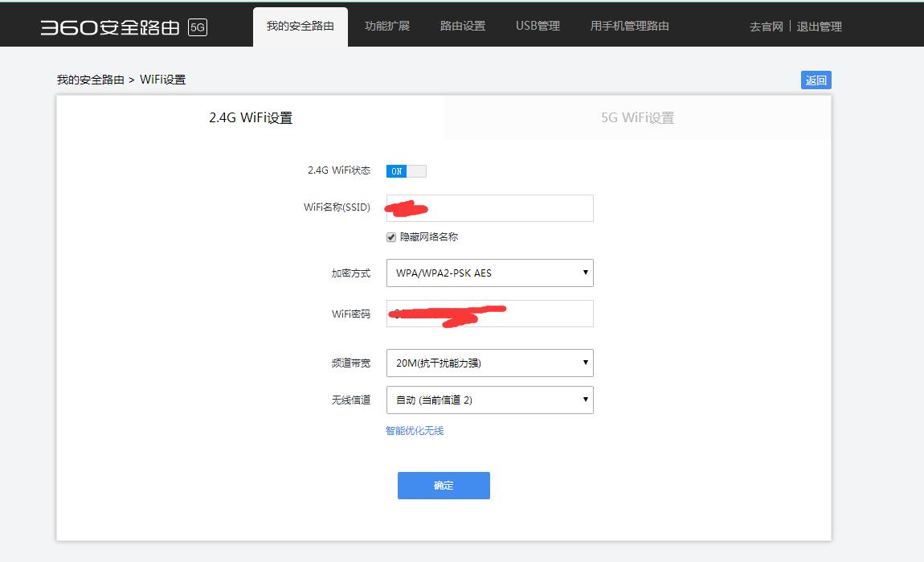Click the 确定 confirm button
The width and height of the screenshot is (924, 562).
[x=443, y=486]
